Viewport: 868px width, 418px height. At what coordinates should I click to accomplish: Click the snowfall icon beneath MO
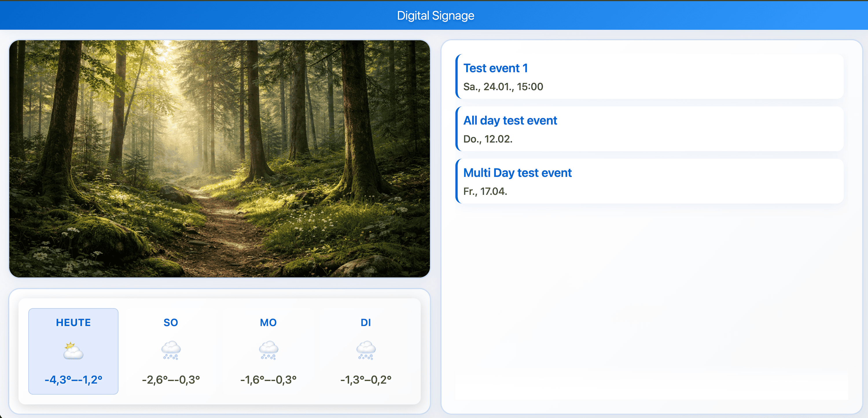tap(268, 351)
